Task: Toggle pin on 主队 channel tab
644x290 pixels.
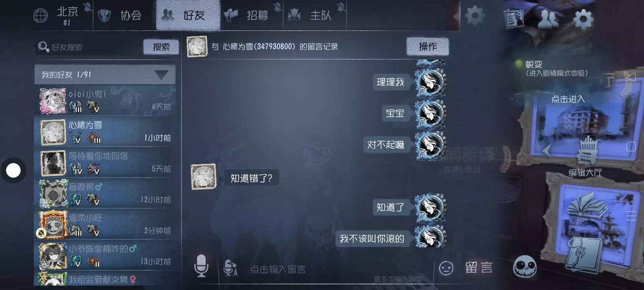Action: (341, 7)
